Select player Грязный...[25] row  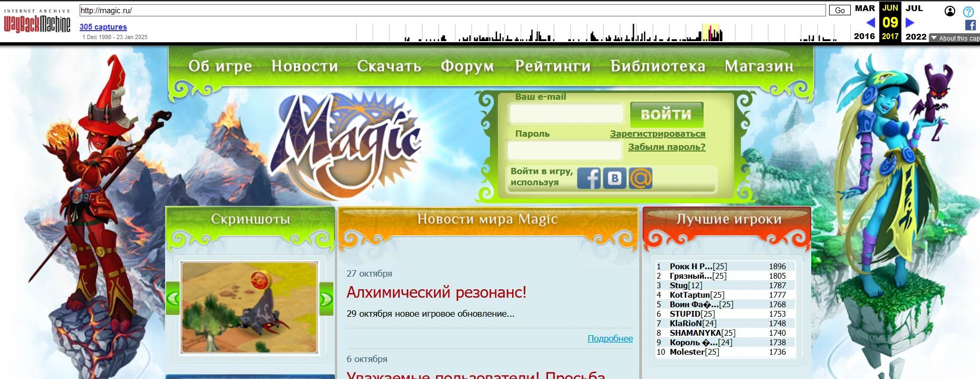pyautogui.click(x=725, y=276)
